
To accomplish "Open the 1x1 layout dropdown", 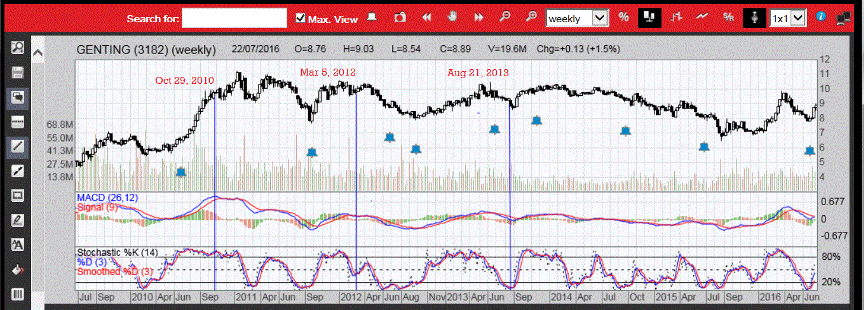I will click(x=788, y=18).
